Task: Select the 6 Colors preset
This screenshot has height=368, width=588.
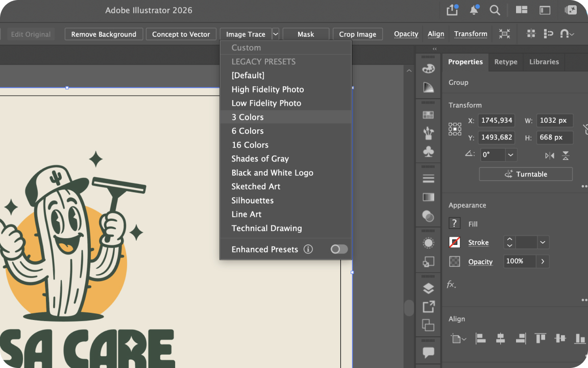Action: click(x=286, y=131)
